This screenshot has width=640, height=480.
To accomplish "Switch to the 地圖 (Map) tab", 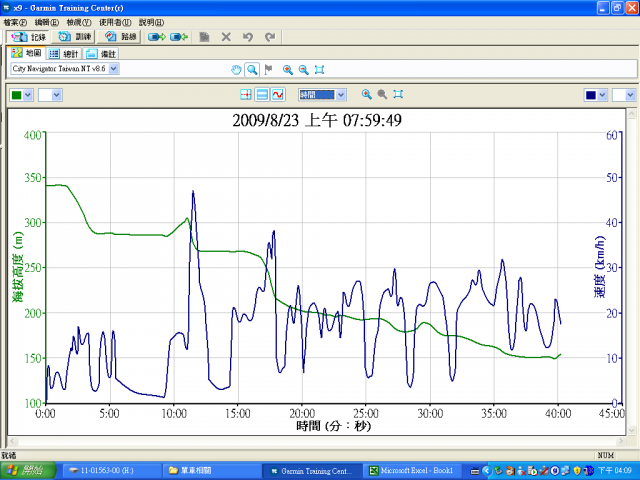I will pyautogui.click(x=26, y=53).
